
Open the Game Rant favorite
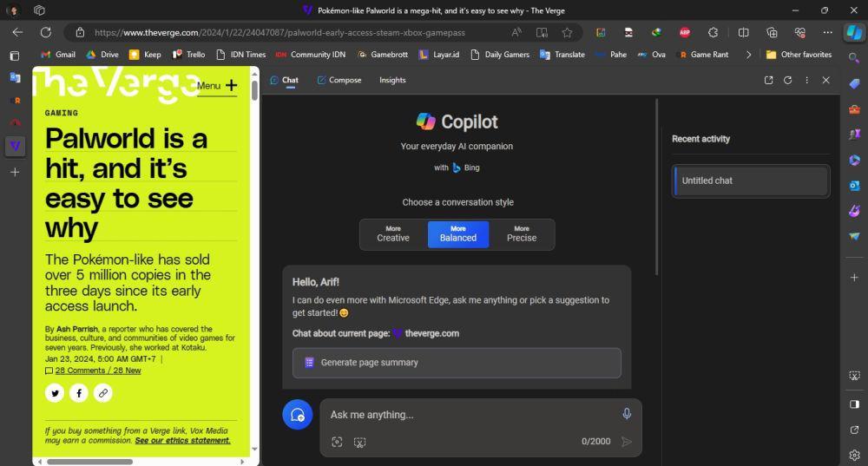tap(704, 55)
